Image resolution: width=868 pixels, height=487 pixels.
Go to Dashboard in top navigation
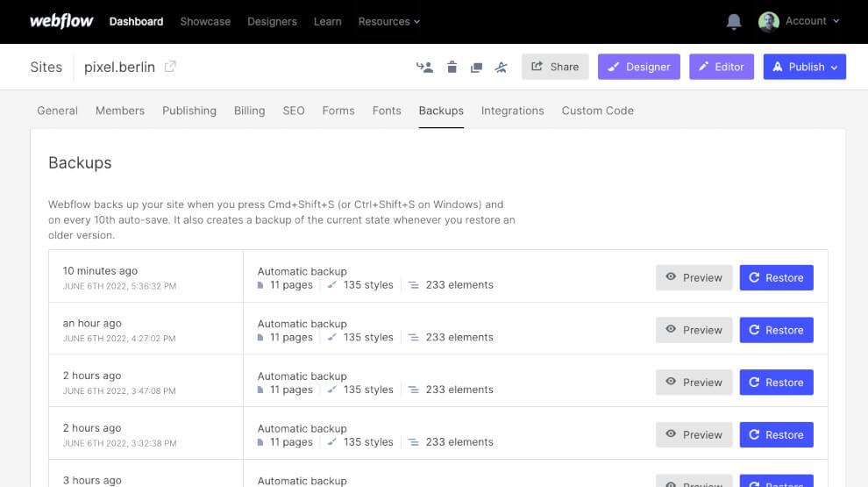(136, 22)
